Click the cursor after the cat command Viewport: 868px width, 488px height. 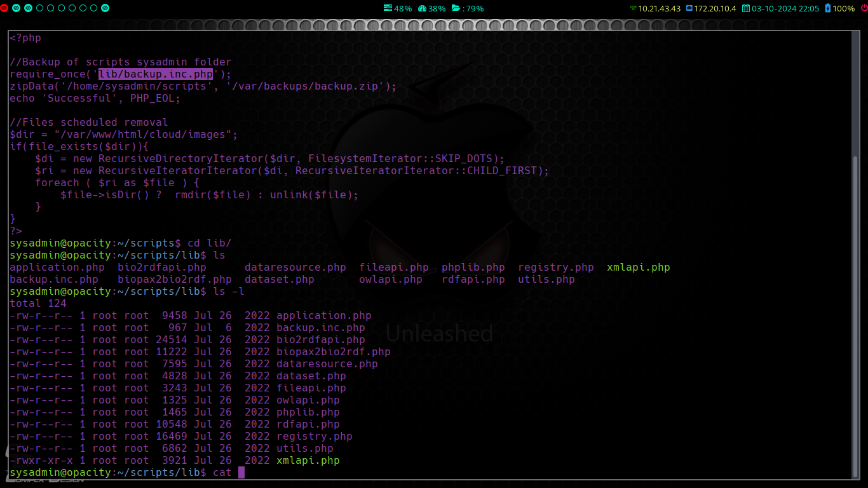[x=241, y=473]
